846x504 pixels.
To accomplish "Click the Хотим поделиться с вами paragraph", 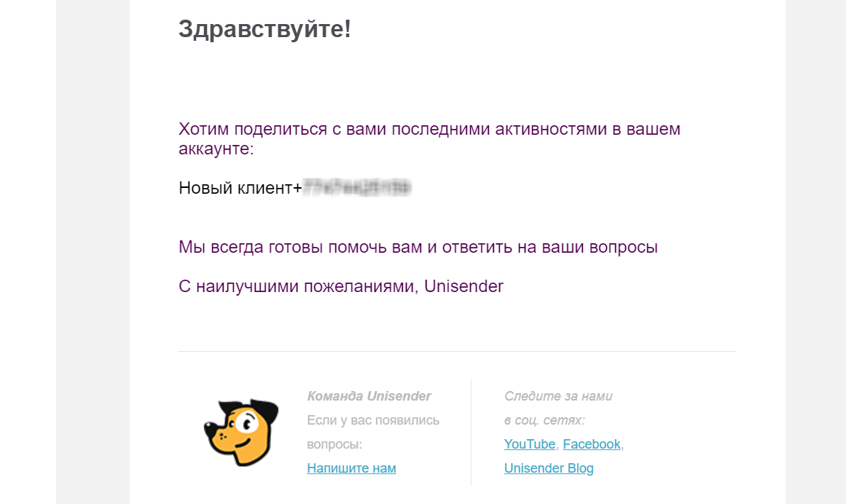I will [x=429, y=138].
